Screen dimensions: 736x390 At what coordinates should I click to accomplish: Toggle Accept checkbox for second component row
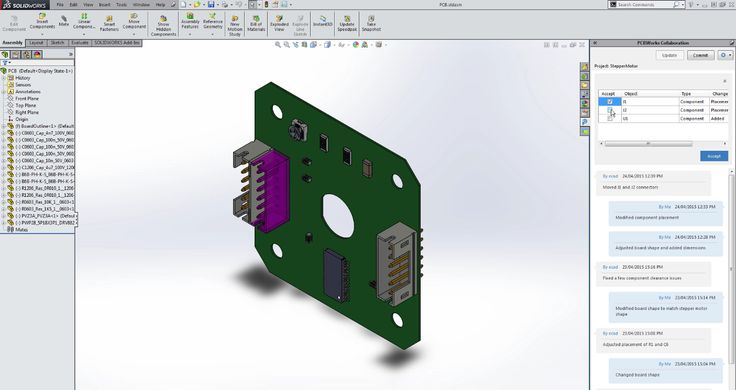pyautogui.click(x=610, y=110)
